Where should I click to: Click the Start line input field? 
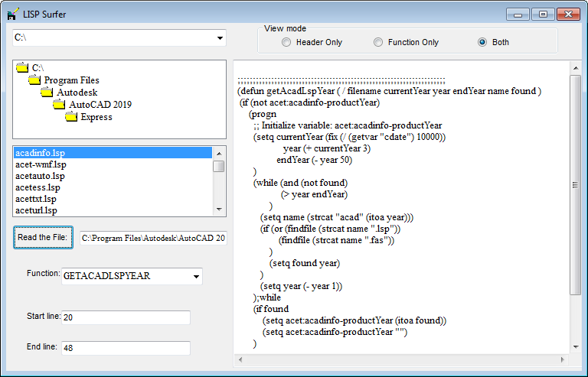pyautogui.click(x=125, y=317)
